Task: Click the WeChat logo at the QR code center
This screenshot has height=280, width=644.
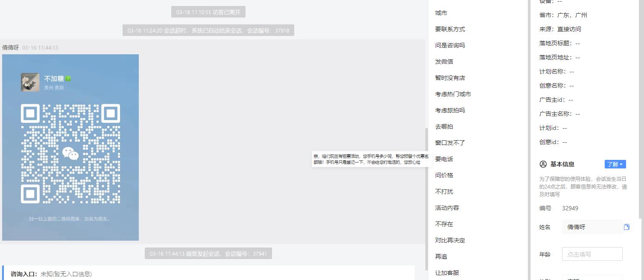Action: pos(70,153)
